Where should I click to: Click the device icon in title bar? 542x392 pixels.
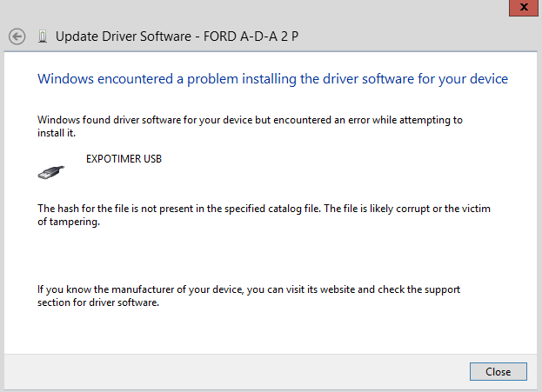pos(43,37)
